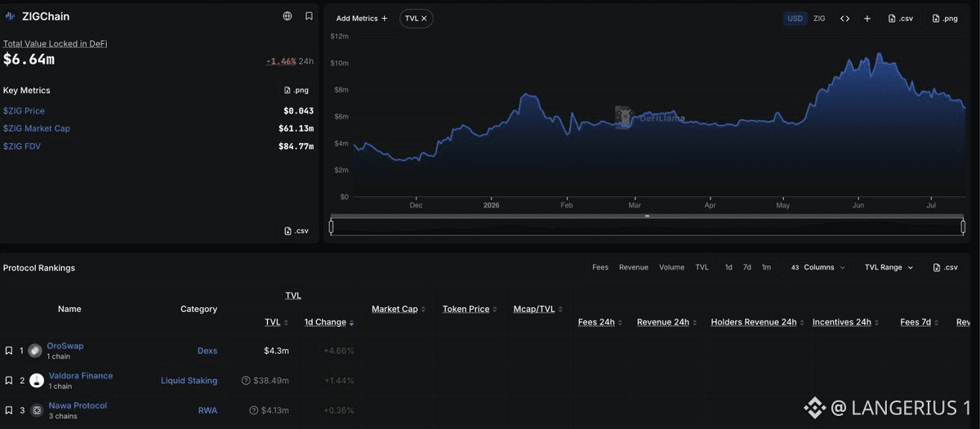Click the left handle of chart range slider
Viewport: 980px width, 429px height.
pyautogui.click(x=332, y=226)
